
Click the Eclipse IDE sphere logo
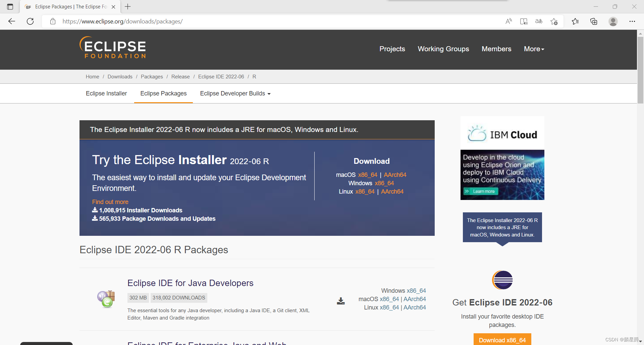click(x=502, y=280)
